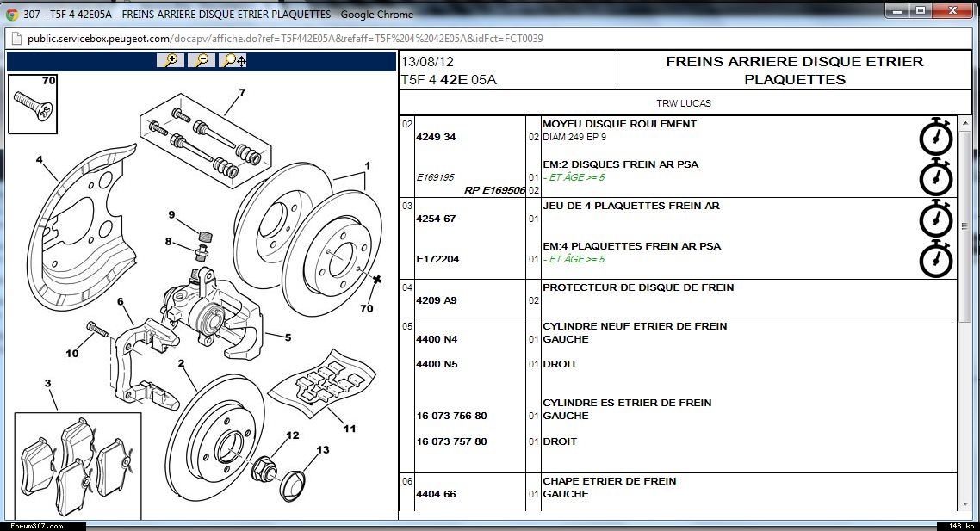Click the zoom out magnifier icon
The image size is (980, 531).
click(x=201, y=60)
